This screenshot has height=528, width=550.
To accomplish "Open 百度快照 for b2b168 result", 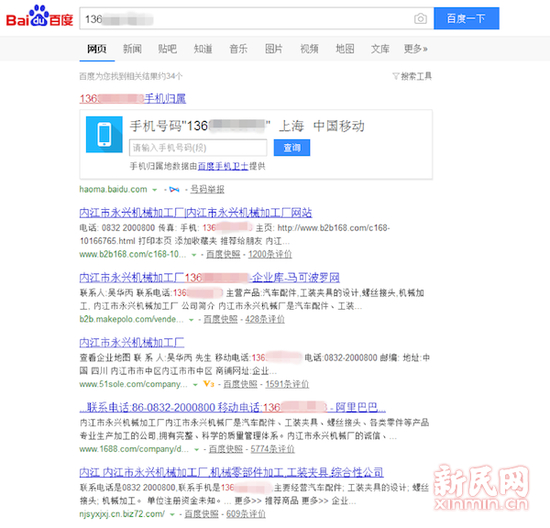I will (x=223, y=254).
